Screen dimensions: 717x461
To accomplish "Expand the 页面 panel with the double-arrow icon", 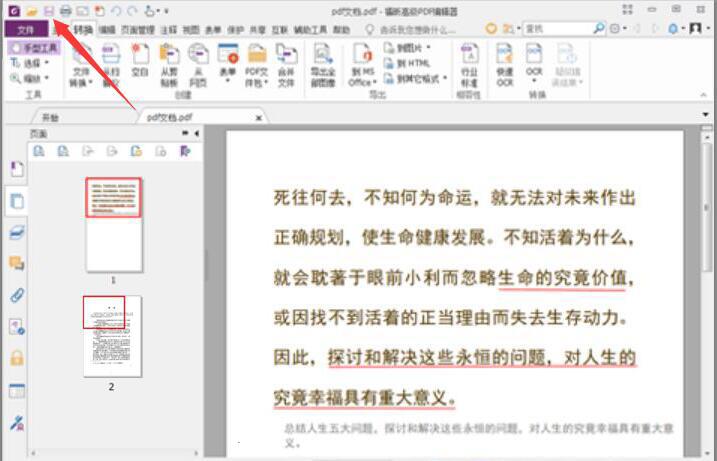I will point(185,134).
